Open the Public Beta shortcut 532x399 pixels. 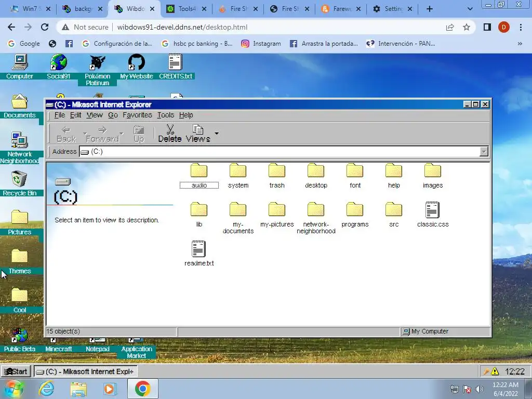[20, 340]
